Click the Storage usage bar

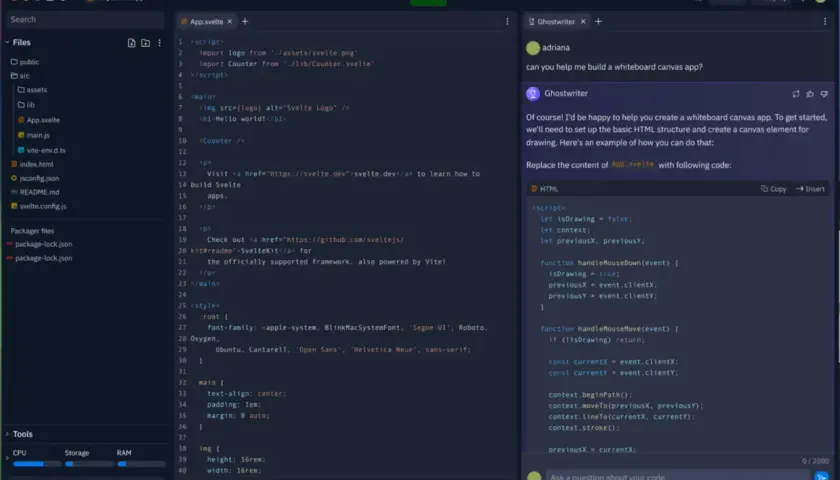(89, 464)
